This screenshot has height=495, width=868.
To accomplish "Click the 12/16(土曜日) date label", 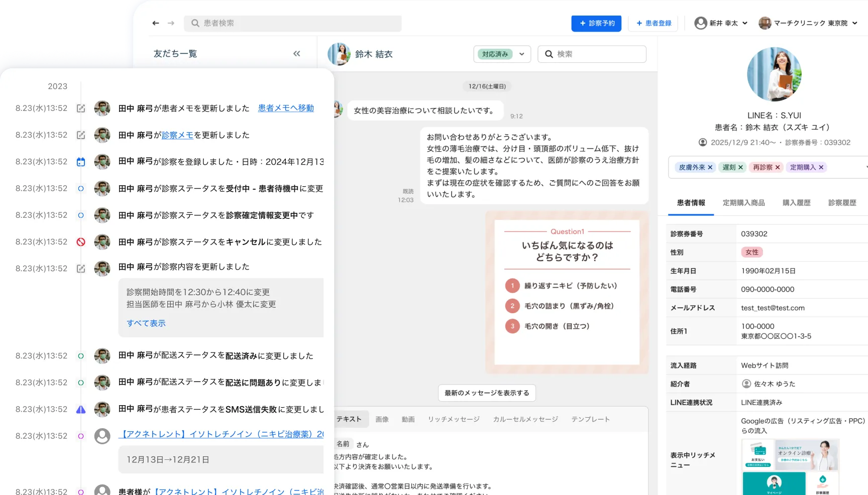I will [x=487, y=86].
